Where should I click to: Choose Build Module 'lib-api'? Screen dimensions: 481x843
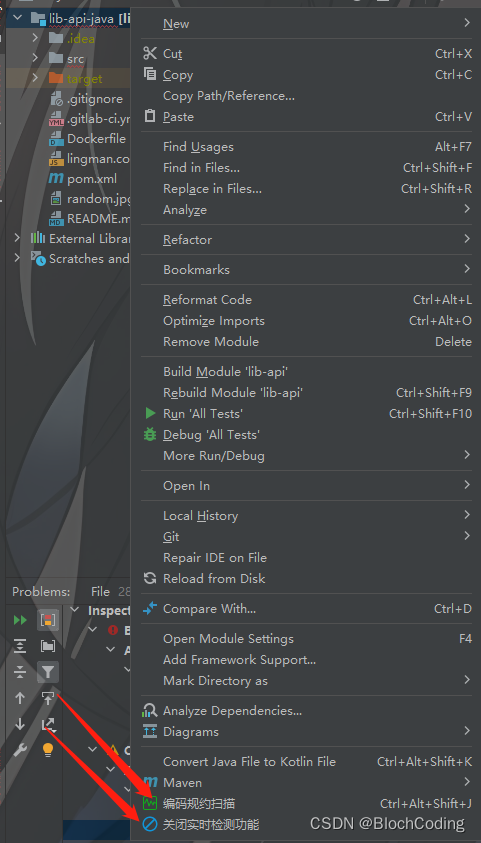[306, 371]
